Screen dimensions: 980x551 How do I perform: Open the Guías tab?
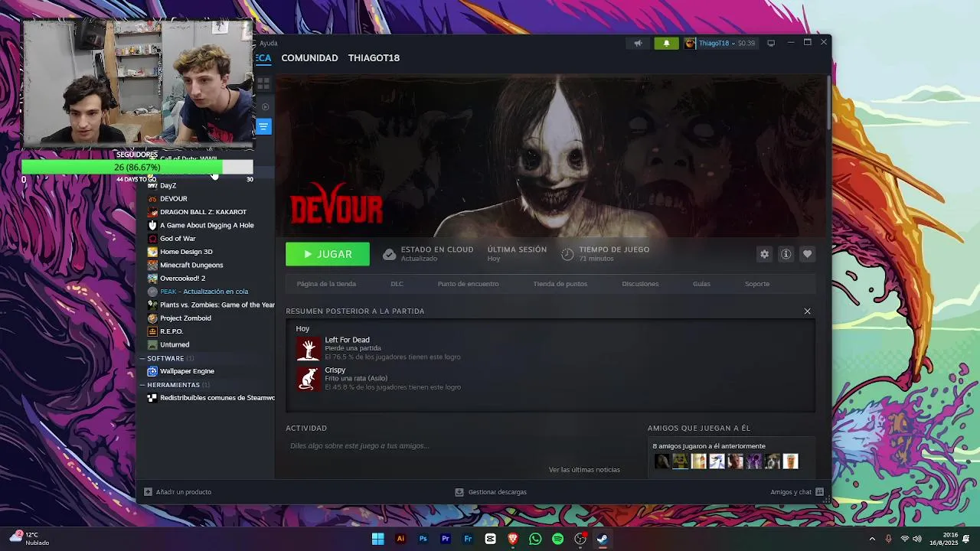[x=701, y=284]
